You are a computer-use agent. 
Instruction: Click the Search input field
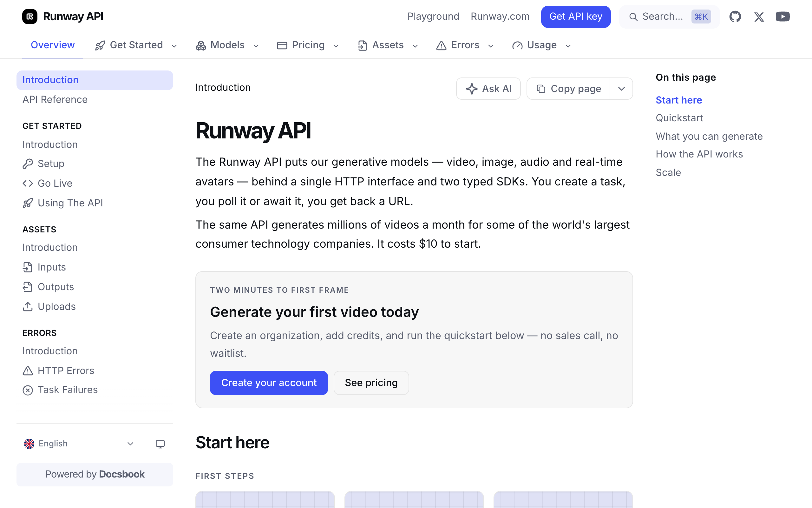[669, 17]
